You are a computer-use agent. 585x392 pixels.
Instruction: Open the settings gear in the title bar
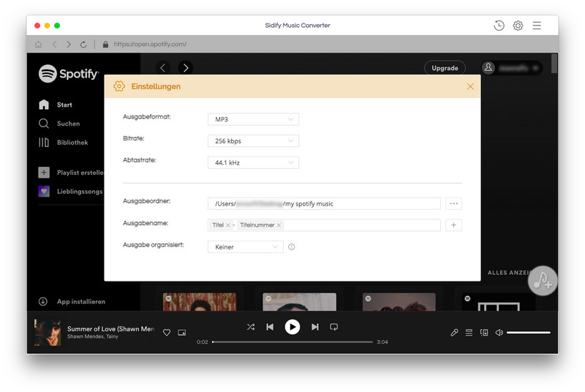point(518,26)
